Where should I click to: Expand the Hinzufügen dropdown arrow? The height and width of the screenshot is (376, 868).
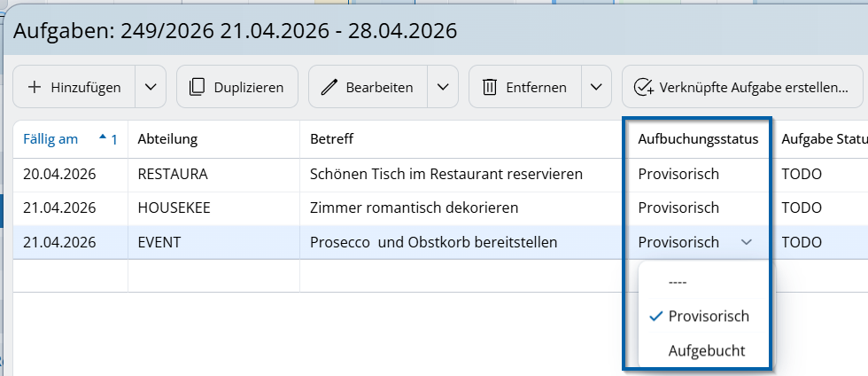pos(150,87)
